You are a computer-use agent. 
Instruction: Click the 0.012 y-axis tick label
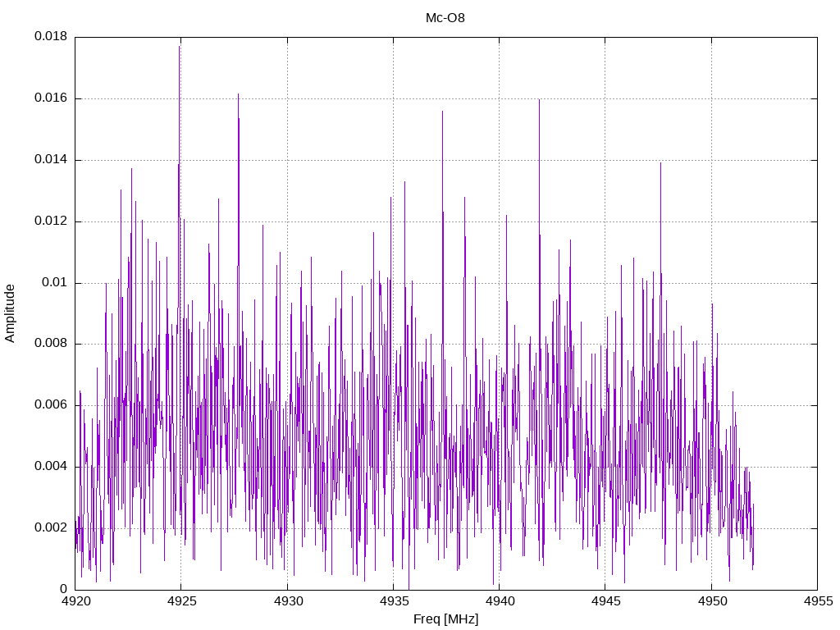(x=51, y=221)
